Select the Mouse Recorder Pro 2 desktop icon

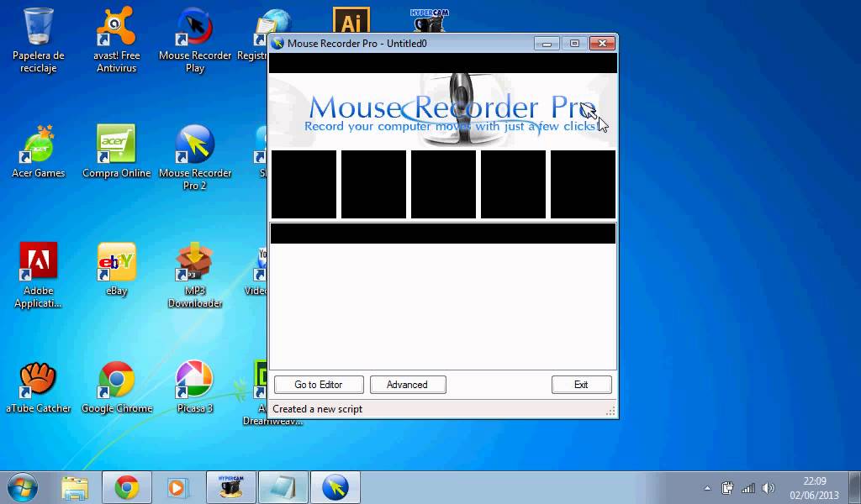195,158
